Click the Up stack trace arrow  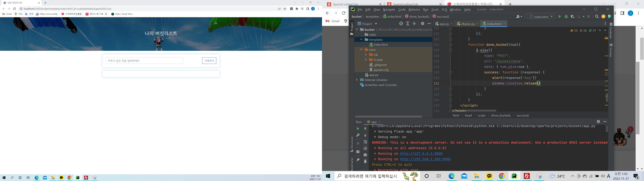click(365, 129)
